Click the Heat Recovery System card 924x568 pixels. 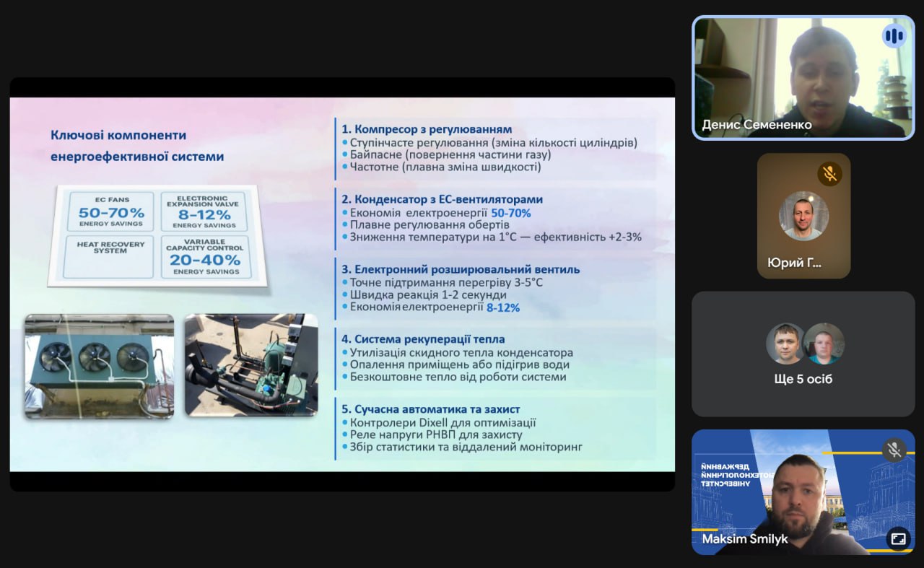click(x=110, y=257)
